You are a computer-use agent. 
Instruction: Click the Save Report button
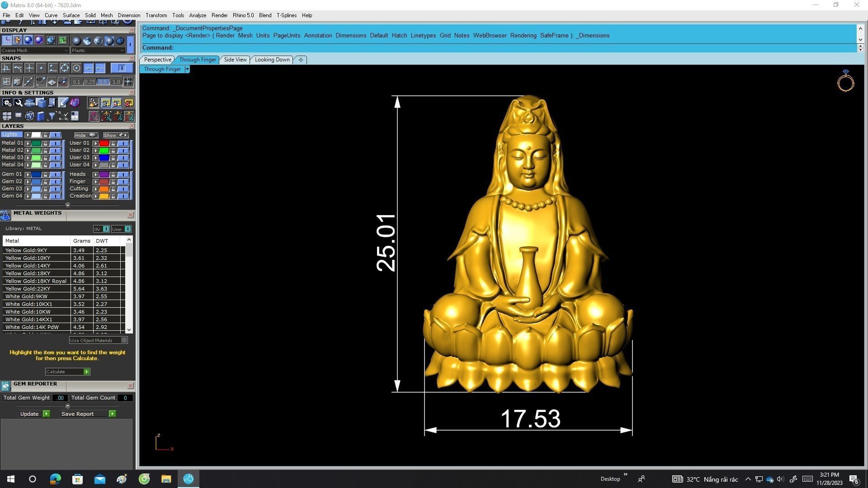[88, 413]
